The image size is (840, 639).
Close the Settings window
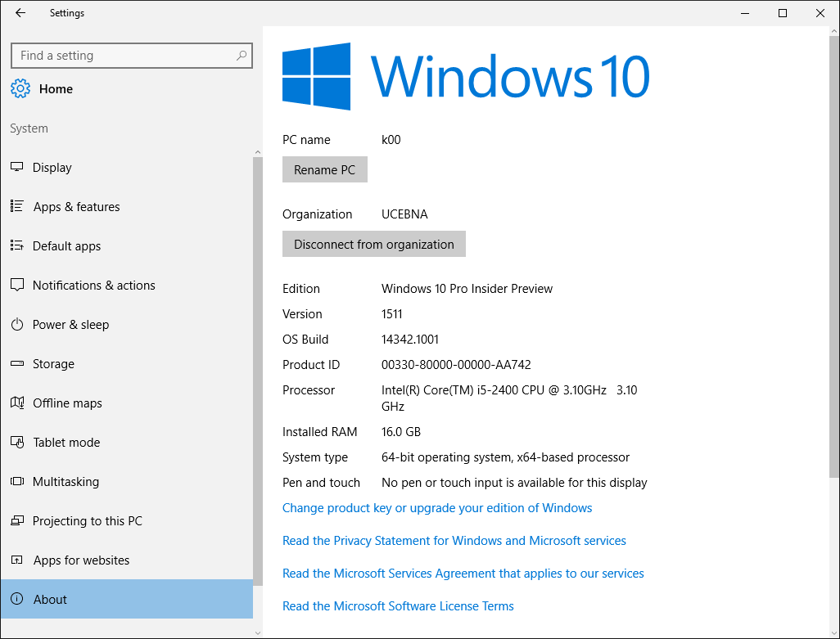point(820,13)
